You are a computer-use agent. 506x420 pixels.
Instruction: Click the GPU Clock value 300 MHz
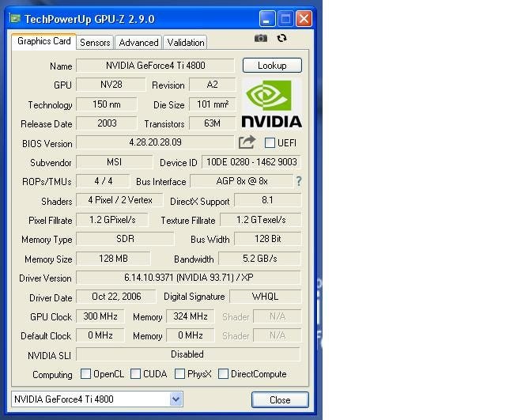(x=100, y=316)
